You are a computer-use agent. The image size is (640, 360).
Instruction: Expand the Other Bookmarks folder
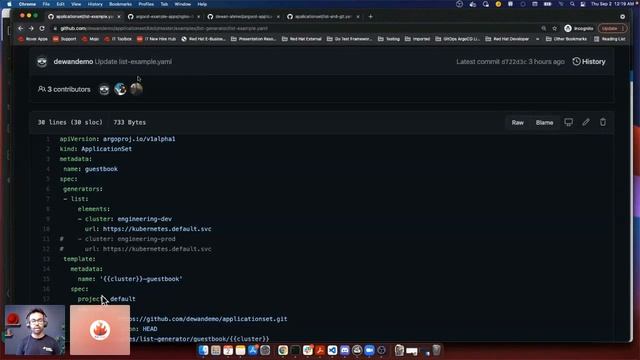click(566, 39)
